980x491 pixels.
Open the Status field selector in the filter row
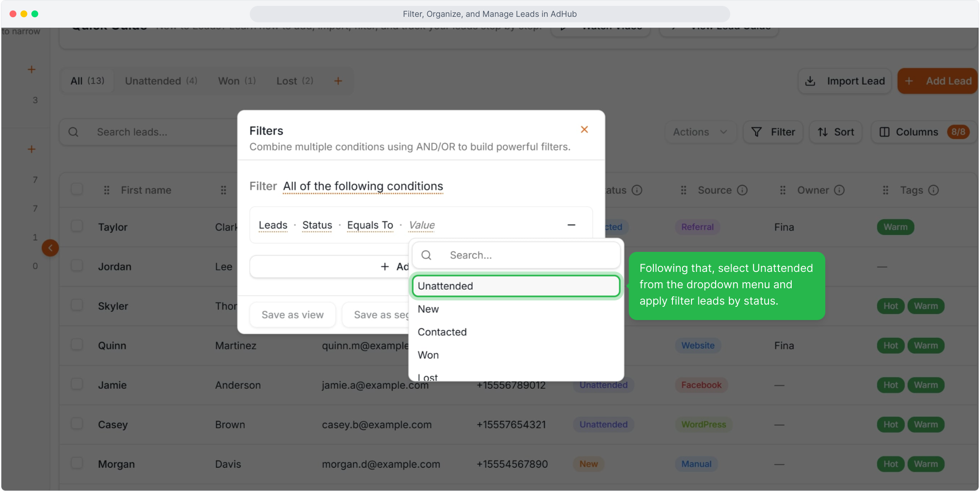[317, 225]
